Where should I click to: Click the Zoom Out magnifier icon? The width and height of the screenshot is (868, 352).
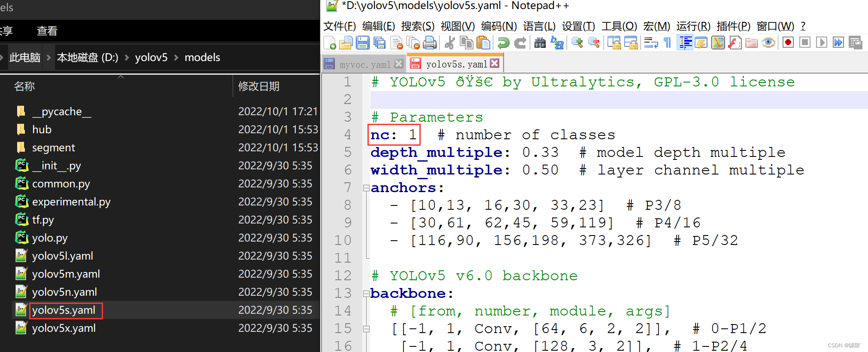click(594, 43)
